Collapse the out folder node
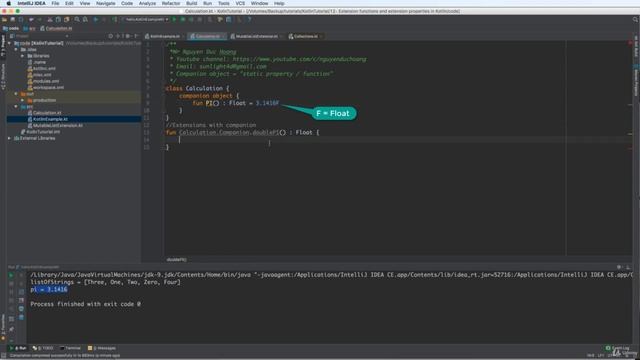 click(x=16, y=93)
